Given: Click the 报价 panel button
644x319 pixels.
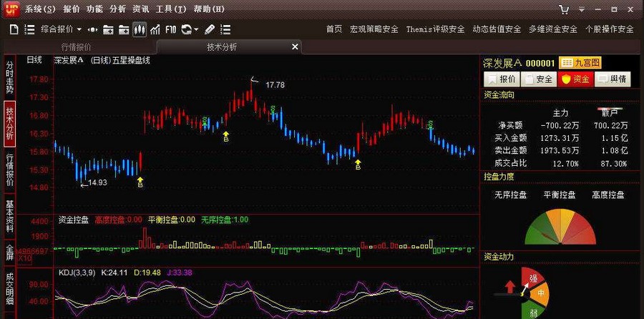Looking at the screenshot, I should [x=502, y=79].
